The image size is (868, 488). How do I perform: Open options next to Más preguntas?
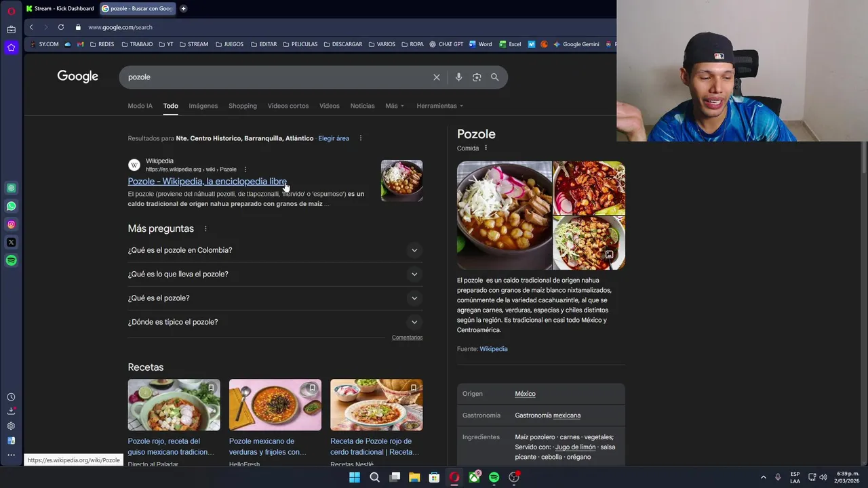205,229
